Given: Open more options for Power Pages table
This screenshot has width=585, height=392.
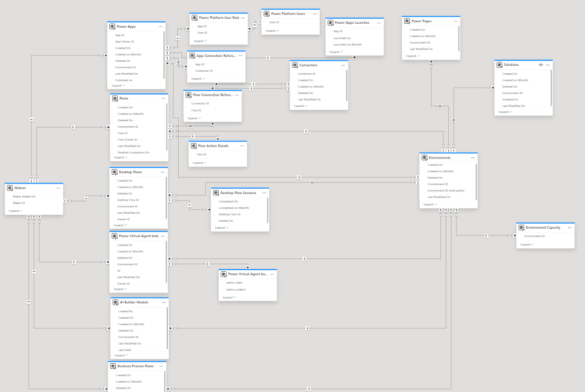Looking at the screenshot, I should pos(455,21).
